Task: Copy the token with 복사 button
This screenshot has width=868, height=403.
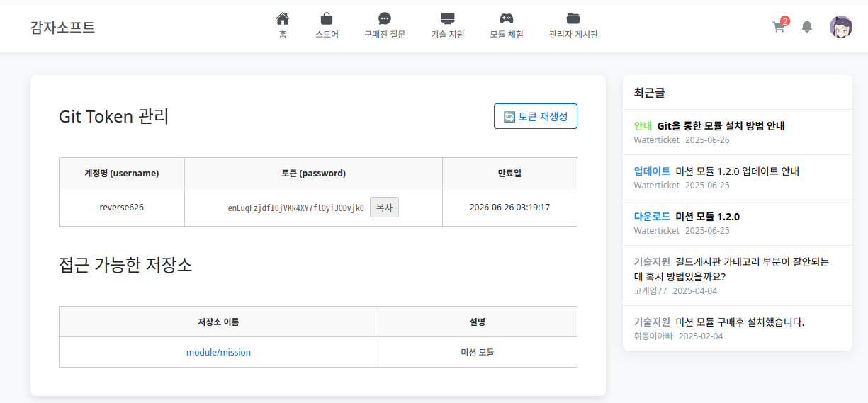Action: click(x=384, y=208)
